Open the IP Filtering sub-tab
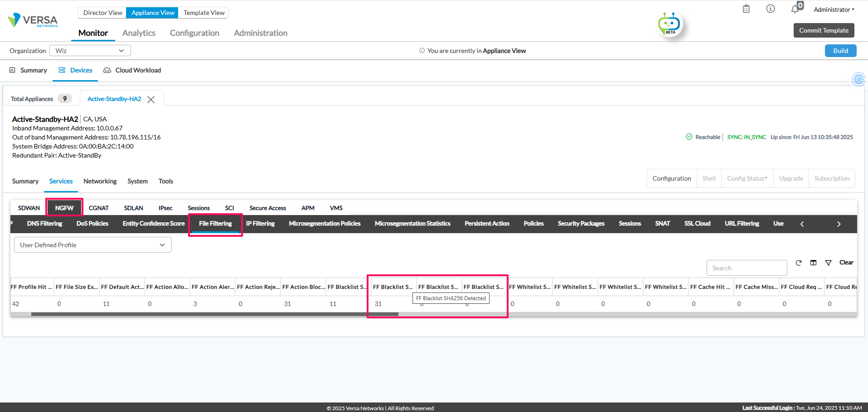868x412 pixels. click(260, 224)
